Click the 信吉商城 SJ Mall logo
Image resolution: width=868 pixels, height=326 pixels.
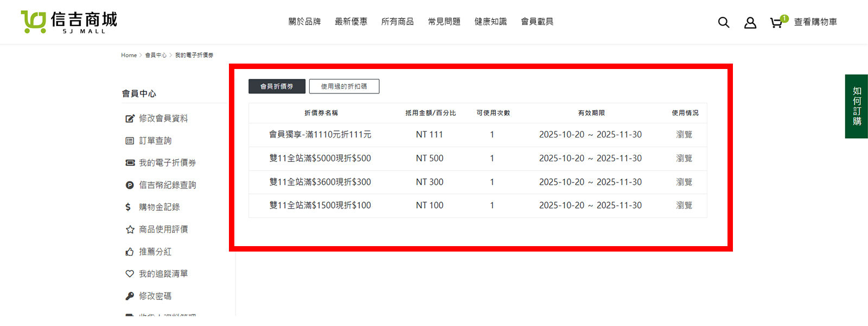click(69, 22)
